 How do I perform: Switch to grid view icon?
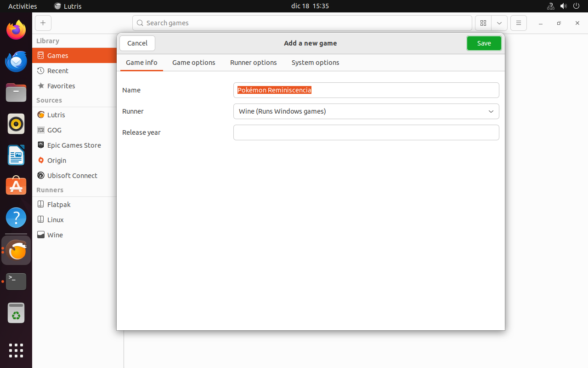click(x=483, y=23)
